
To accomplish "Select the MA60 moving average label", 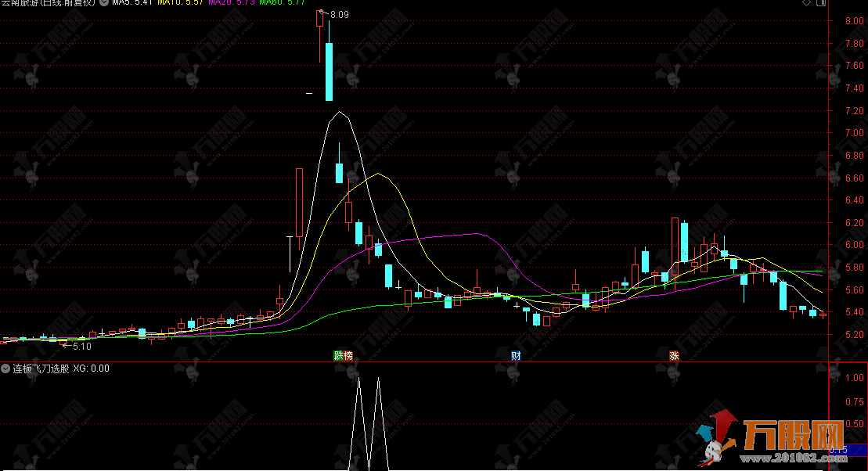I will click(283, 3).
